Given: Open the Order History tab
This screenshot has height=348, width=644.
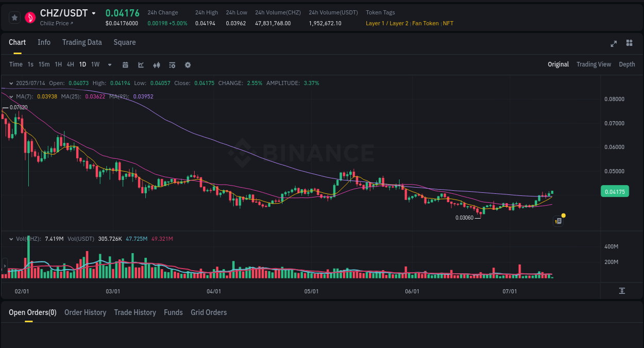Looking at the screenshot, I should click(85, 312).
